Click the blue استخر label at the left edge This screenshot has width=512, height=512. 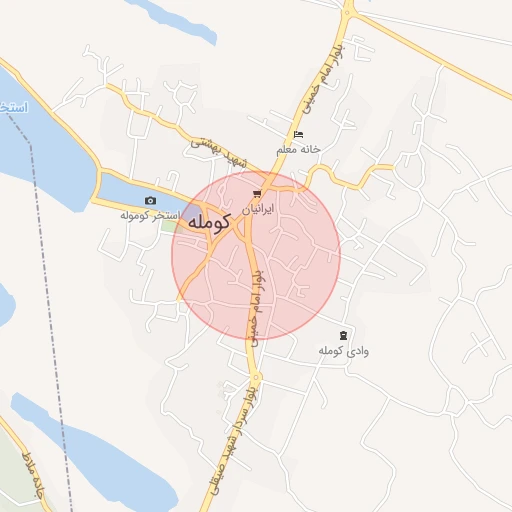14,108
